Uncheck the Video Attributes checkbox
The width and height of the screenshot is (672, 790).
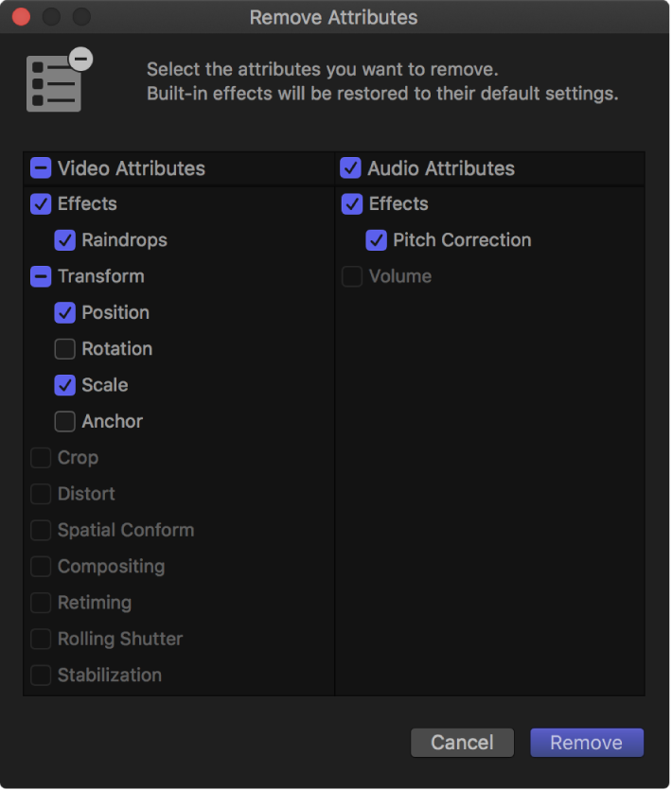[x=40, y=167]
